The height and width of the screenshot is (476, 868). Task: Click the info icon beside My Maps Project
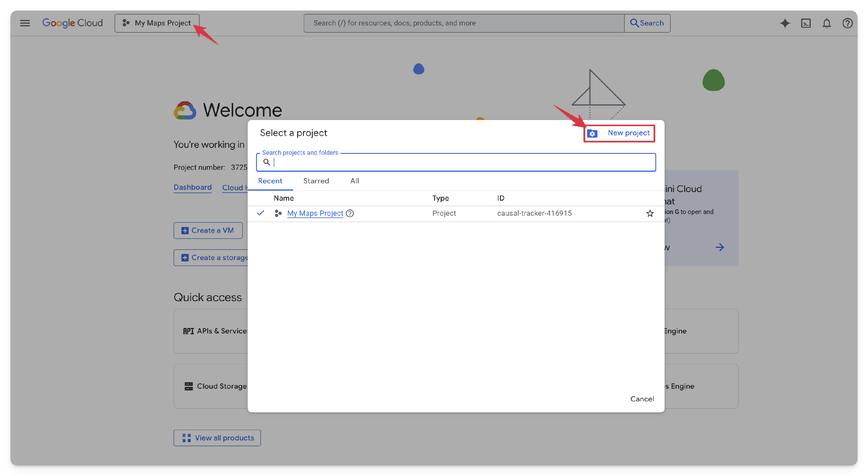point(350,213)
